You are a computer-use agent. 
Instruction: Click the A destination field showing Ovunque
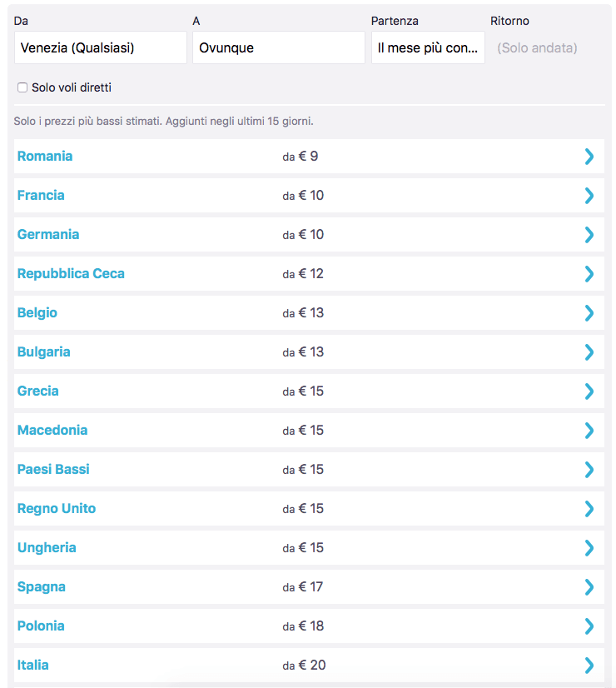278,48
